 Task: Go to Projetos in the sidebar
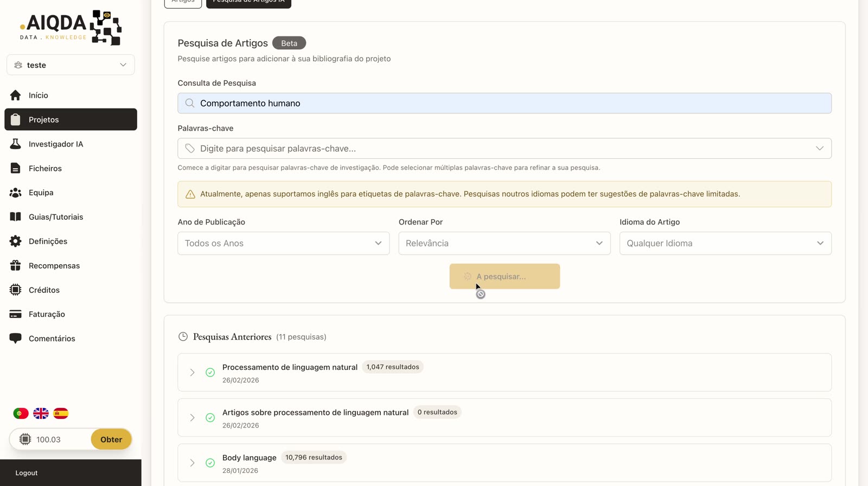[71, 119]
